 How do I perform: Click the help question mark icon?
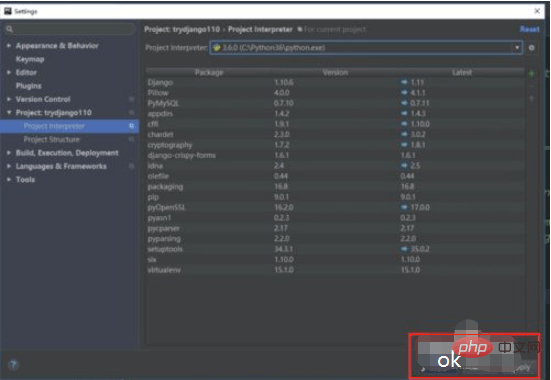(13, 365)
